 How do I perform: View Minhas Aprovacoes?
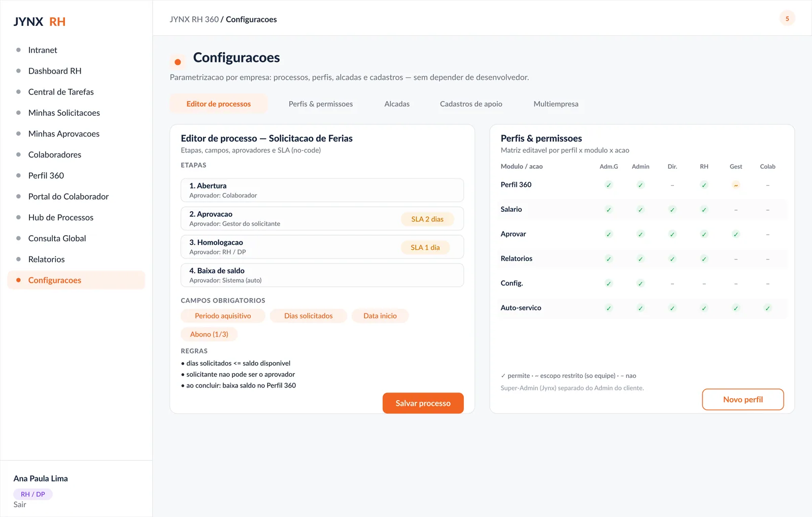click(x=76, y=134)
